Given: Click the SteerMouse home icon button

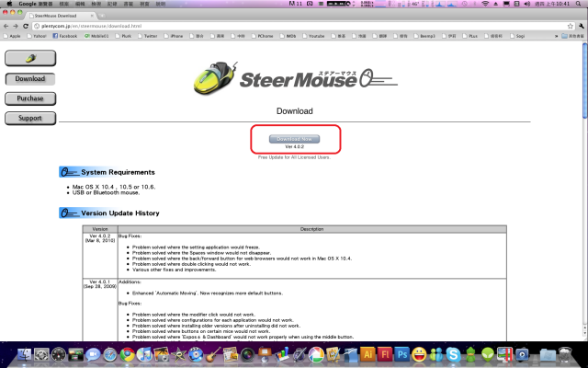Looking at the screenshot, I should point(30,59).
